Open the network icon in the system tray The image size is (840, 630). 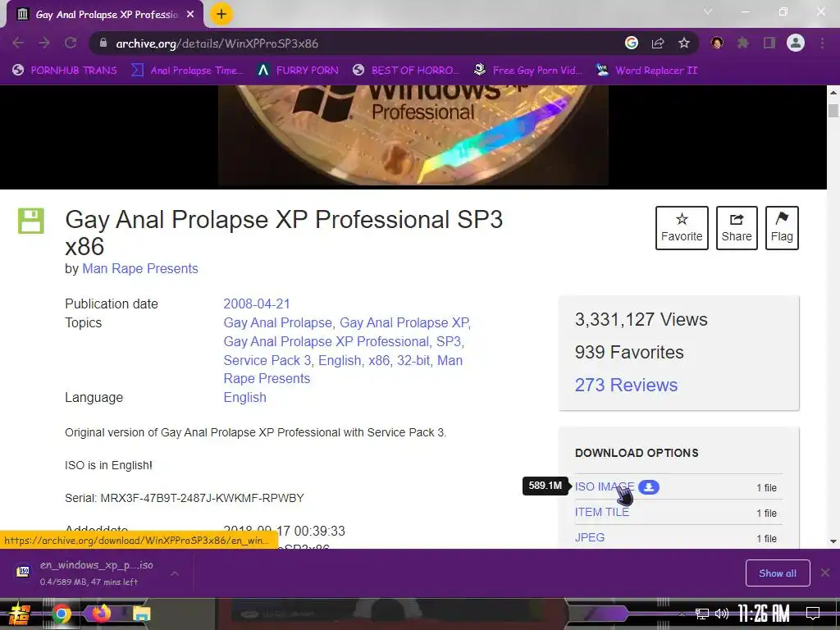[x=702, y=614]
